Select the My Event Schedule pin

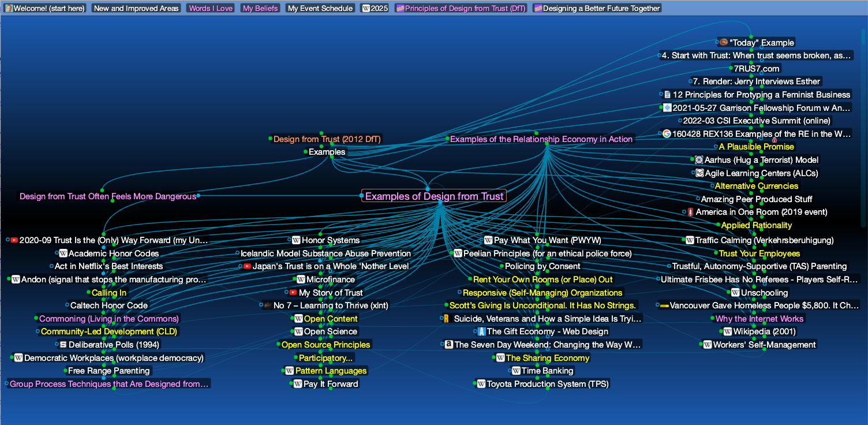[320, 9]
